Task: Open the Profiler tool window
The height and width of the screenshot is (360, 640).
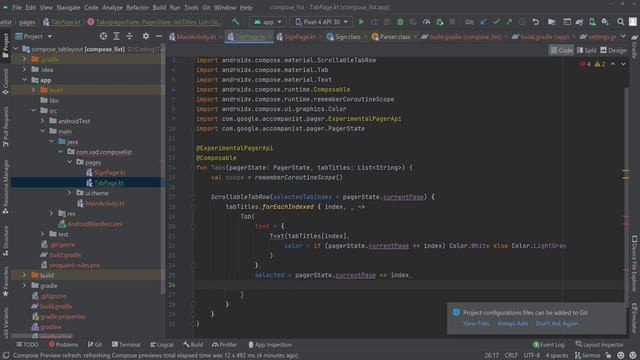Action: click(x=224, y=344)
